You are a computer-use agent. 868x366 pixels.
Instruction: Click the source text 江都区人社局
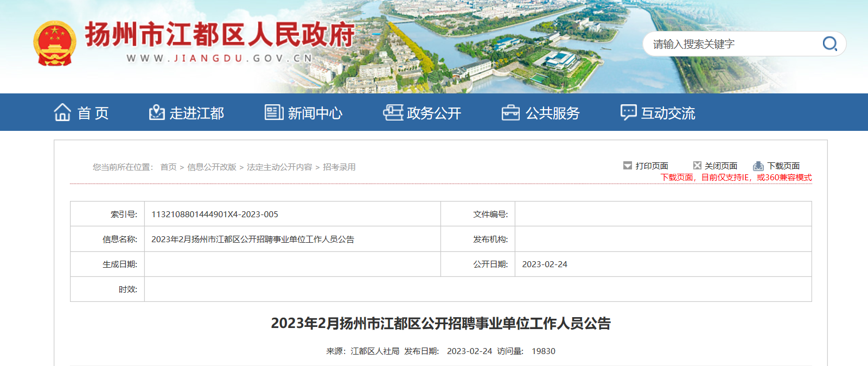375,351
